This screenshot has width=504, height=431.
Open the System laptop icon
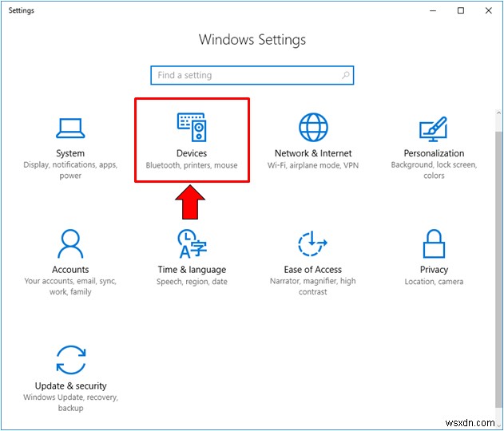[70, 129]
